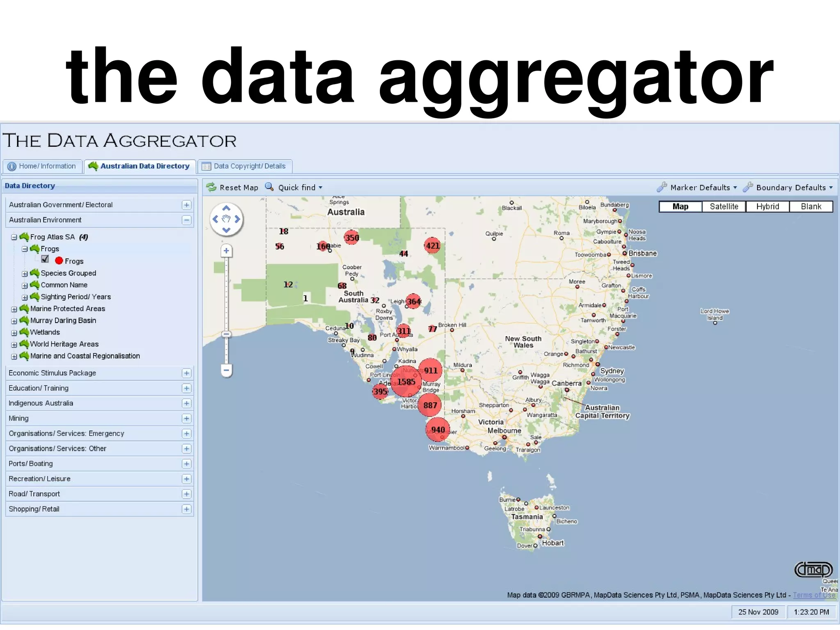
Task: Select Marine and Coastal Regionalisation item
Action: click(x=85, y=356)
